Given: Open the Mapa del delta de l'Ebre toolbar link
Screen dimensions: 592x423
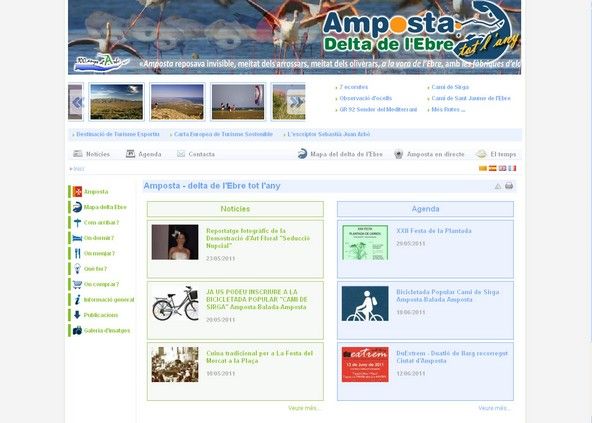Looking at the screenshot, I should pyautogui.click(x=346, y=154).
